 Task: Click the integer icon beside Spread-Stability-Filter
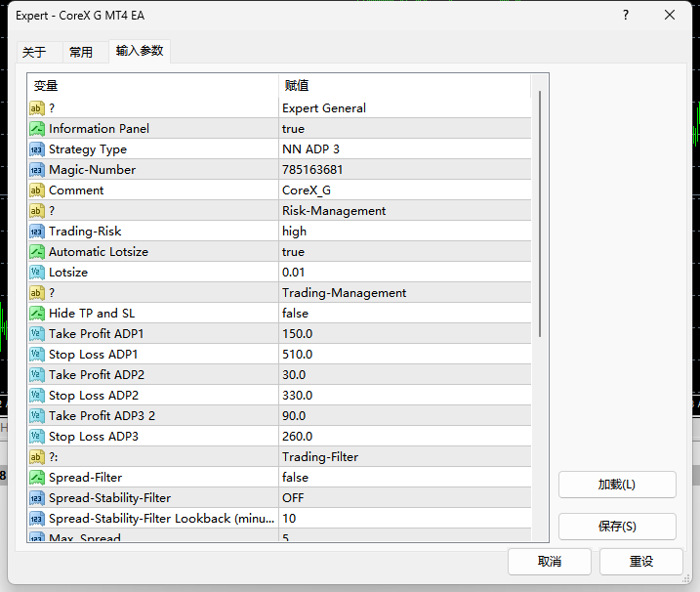[x=37, y=498]
